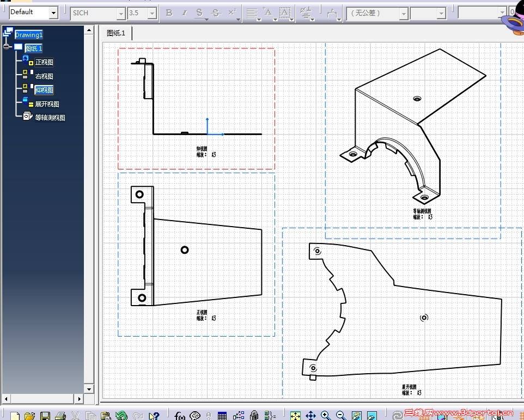Click the comment bubble icon

tap(195, 416)
